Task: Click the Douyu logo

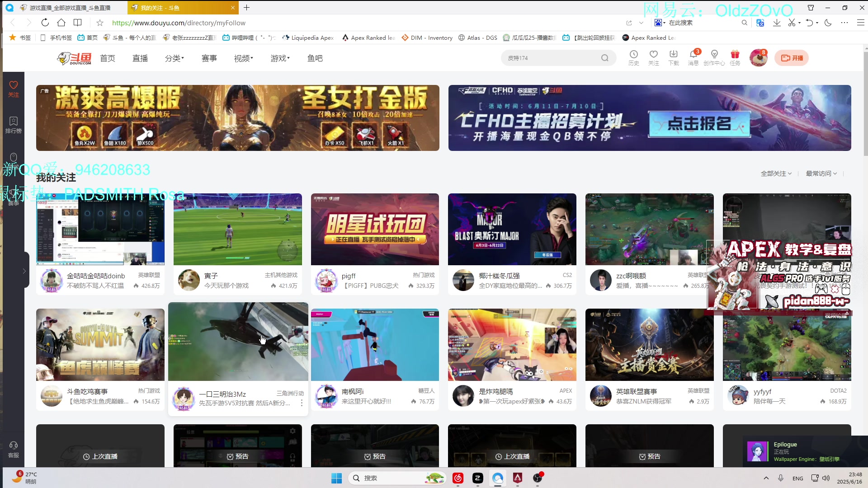Action: [x=74, y=58]
